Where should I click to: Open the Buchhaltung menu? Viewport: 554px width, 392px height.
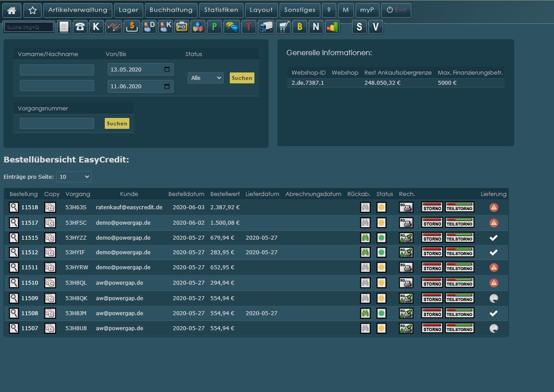point(171,10)
